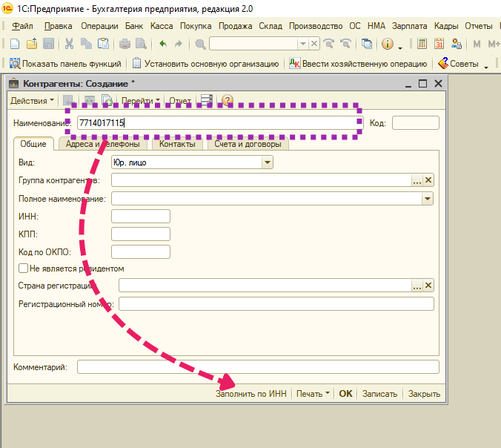Viewport: 501px width, 448px height.
Task: Click the Комментарий input field
Action: tap(258, 366)
